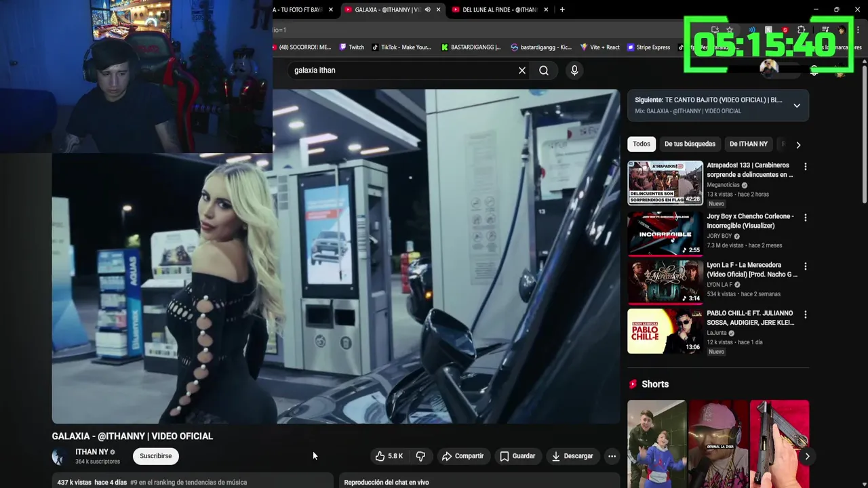Open the Twitch bookmark

coord(352,47)
